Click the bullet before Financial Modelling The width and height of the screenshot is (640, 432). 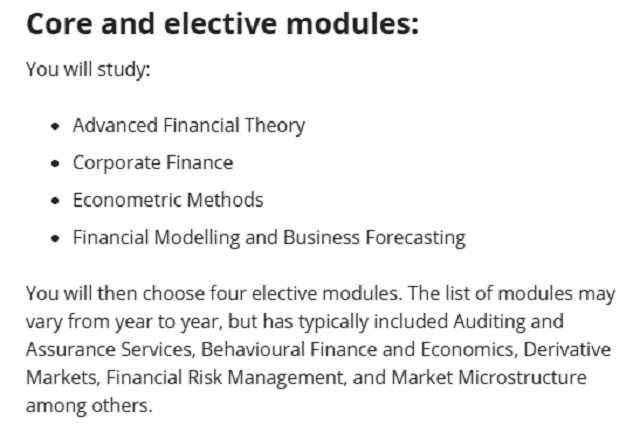click(x=55, y=238)
